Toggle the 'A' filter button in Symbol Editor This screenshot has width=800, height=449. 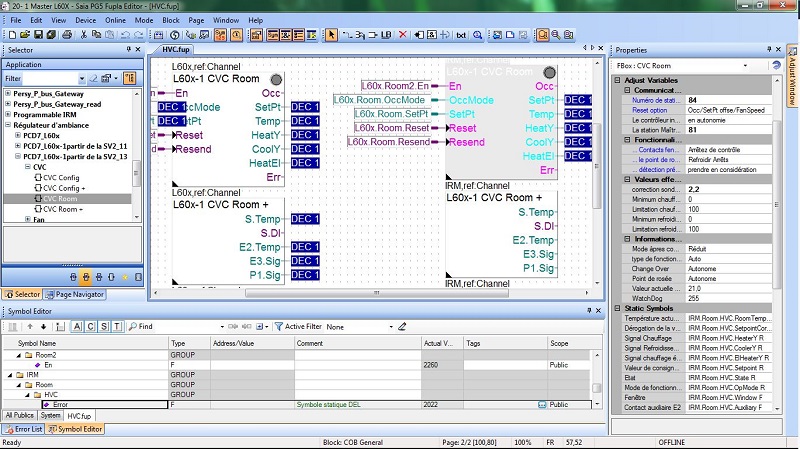[77, 326]
